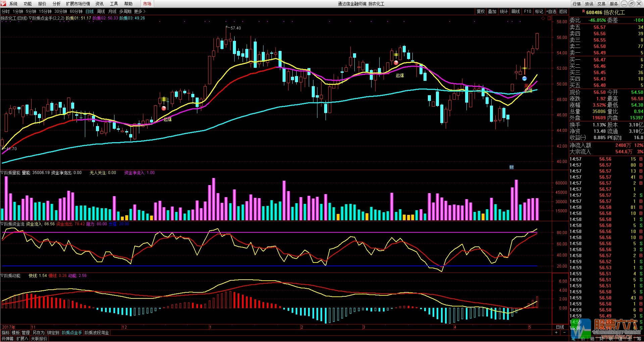
Task: Click the TDX app logo icon
Action: pyautogui.click(x=3, y=4)
